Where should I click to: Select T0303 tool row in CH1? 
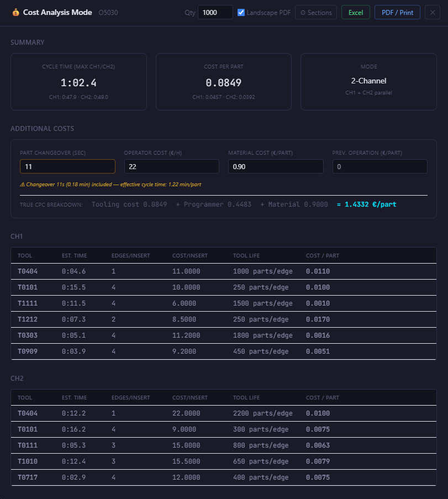pyautogui.click(x=223, y=335)
